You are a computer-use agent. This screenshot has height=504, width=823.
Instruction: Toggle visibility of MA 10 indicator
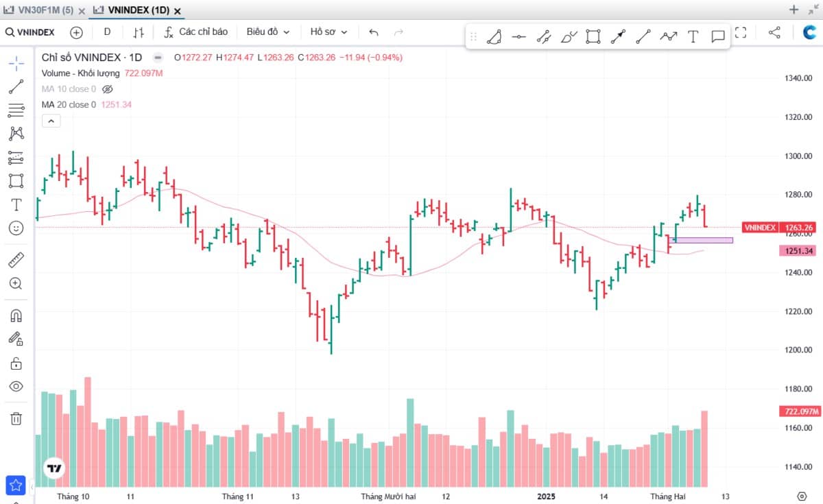point(107,89)
